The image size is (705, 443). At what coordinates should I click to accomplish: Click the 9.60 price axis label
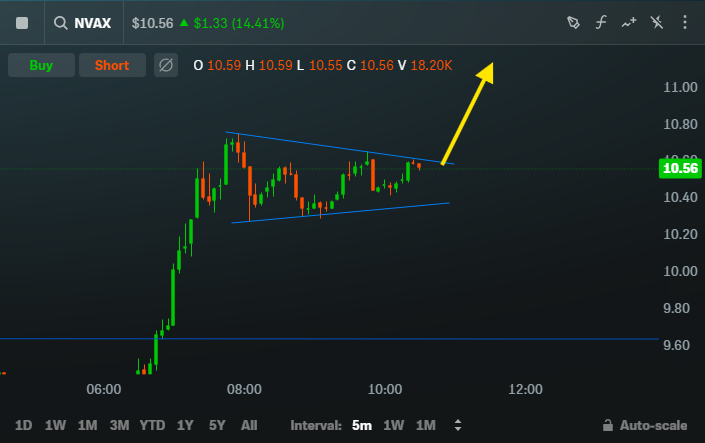[676, 345]
